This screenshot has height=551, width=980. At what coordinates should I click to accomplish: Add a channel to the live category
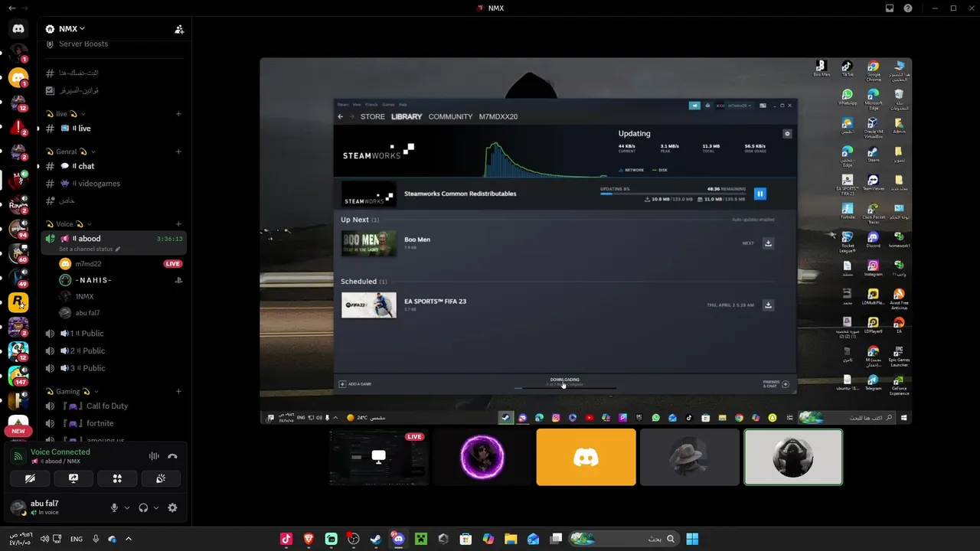pos(178,114)
